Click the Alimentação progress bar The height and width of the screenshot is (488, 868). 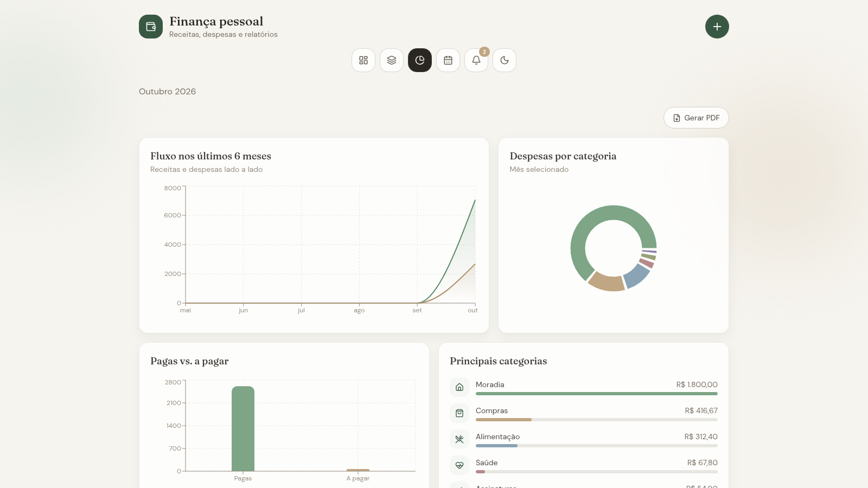click(597, 446)
